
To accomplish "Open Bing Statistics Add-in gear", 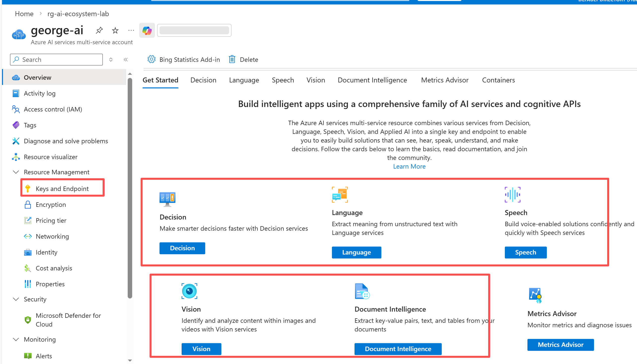I will tap(152, 60).
